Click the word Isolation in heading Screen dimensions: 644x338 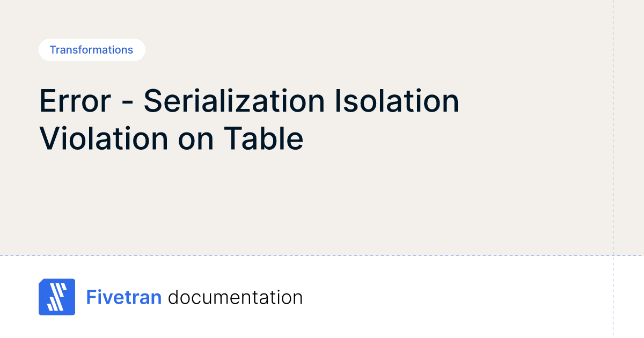tap(397, 101)
